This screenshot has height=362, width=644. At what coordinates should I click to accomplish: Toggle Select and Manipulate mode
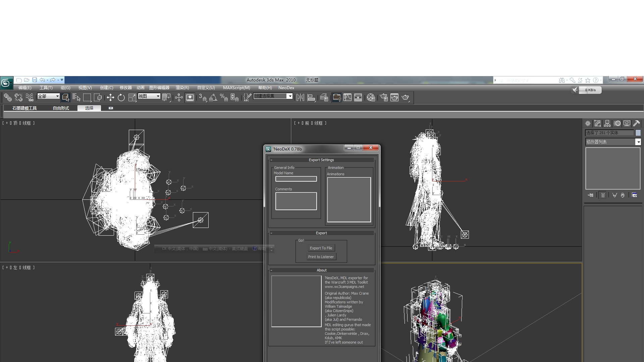tap(179, 98)
